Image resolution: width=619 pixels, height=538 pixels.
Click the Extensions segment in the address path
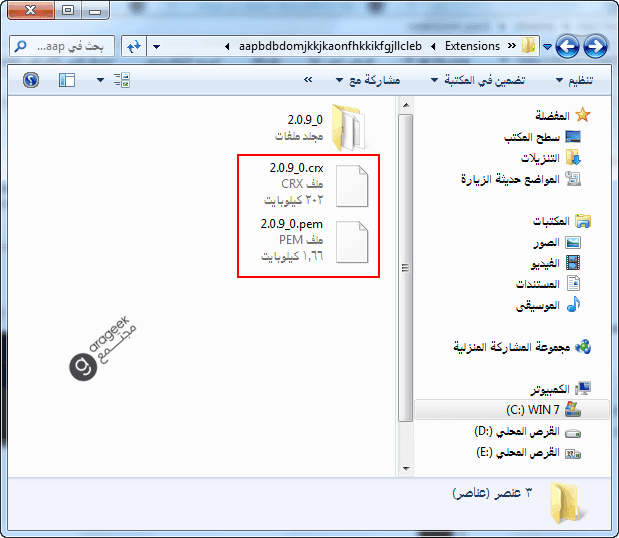click(x=472, y=46)
